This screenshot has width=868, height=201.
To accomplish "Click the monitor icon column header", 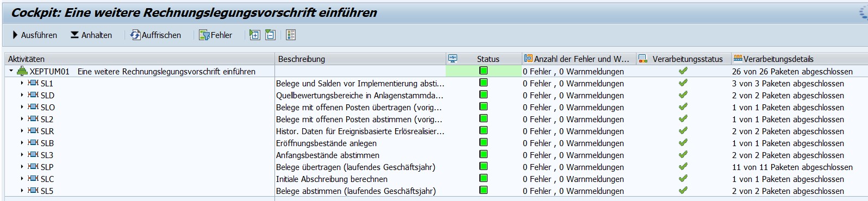I will [452, 59].
